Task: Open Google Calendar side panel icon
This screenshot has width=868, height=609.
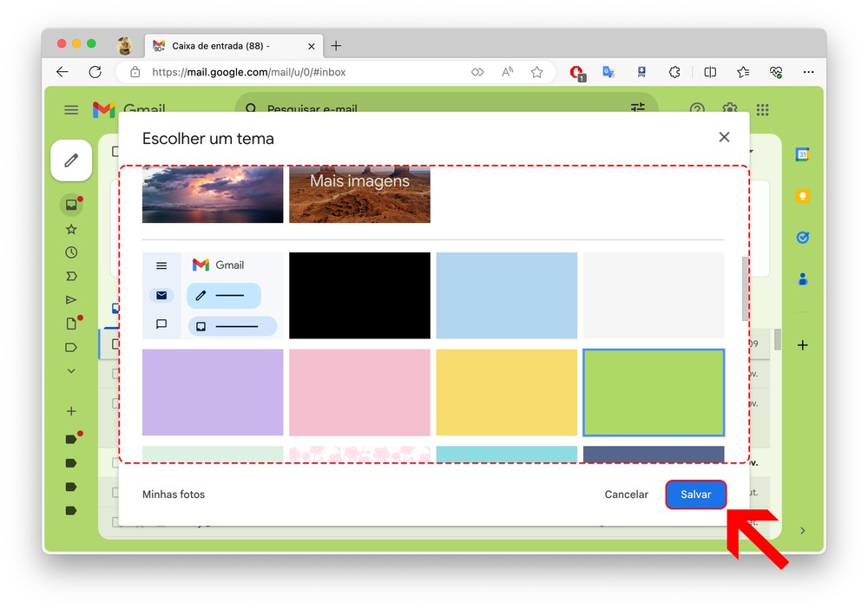Action: pyautogui.click(x=803, y=154)
